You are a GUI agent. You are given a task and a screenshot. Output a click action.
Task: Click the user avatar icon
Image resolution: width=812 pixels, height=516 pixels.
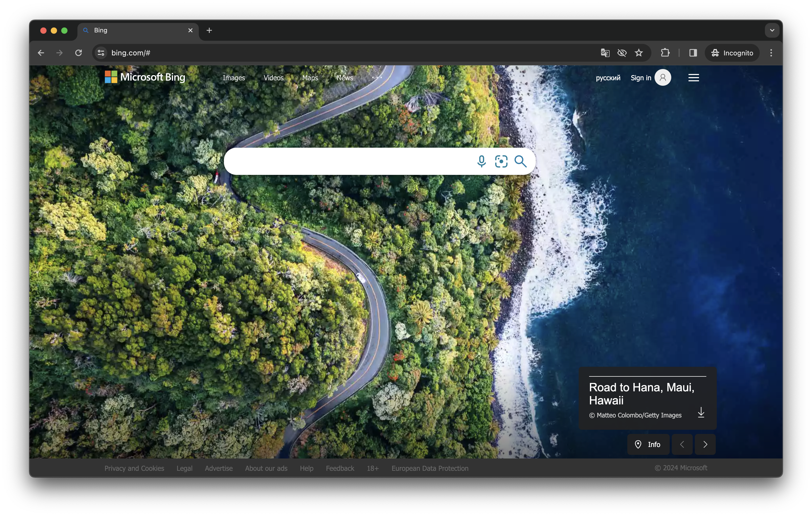[663, 78]
